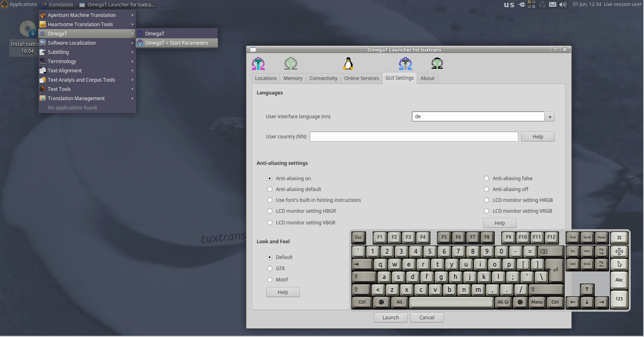Click the Heartsome Translation Tools icon

(x=43, y=25)
